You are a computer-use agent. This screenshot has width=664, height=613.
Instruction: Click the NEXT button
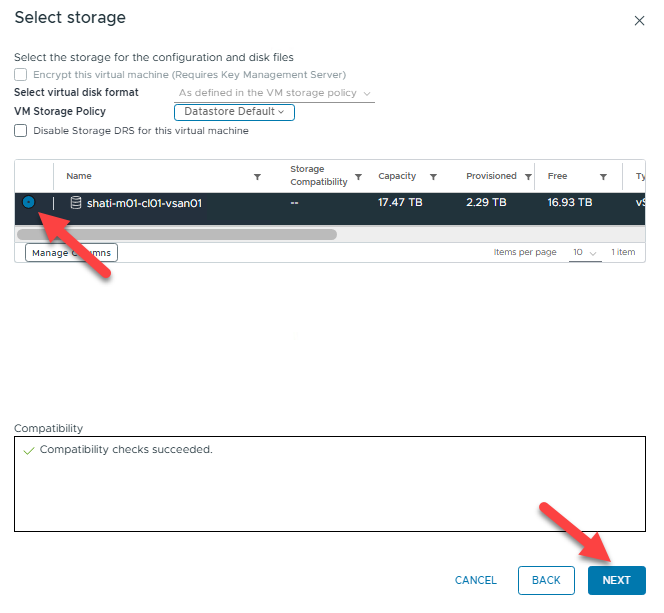click(616, 580)
